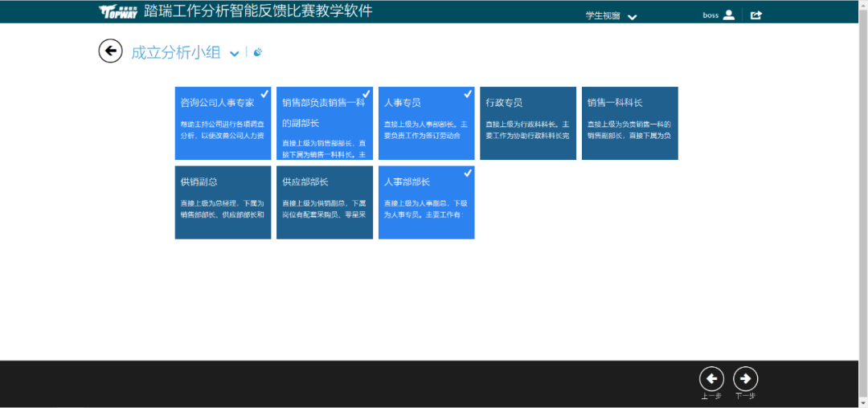Select the 供应部部长 tile
The height and width of the screenshot is (408, 868).
(325, 202)
